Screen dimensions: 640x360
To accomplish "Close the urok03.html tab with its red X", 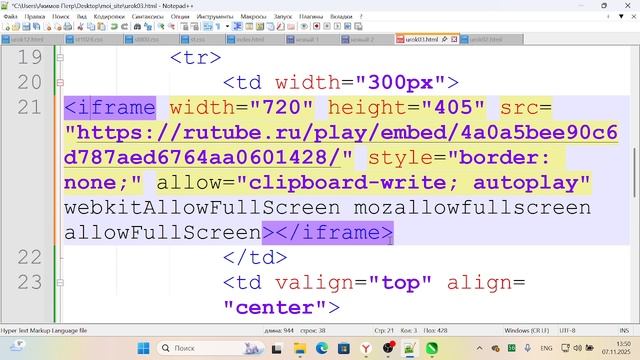I will coord(454,39).
